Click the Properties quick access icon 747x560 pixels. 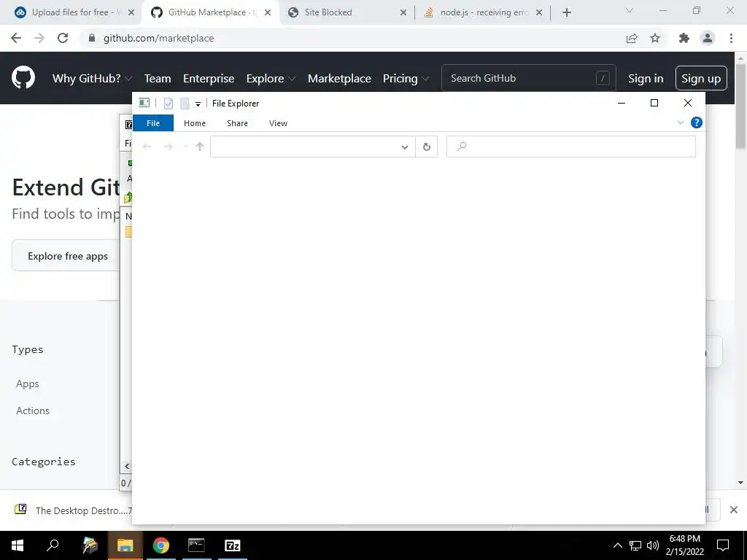point(169,104)
